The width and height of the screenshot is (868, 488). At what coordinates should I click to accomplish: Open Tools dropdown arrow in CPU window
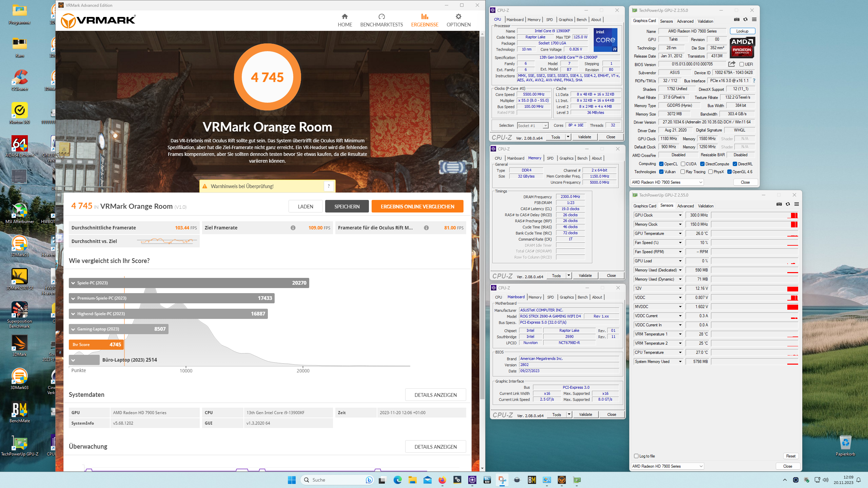pyautogui.click(x=568, y=137)
